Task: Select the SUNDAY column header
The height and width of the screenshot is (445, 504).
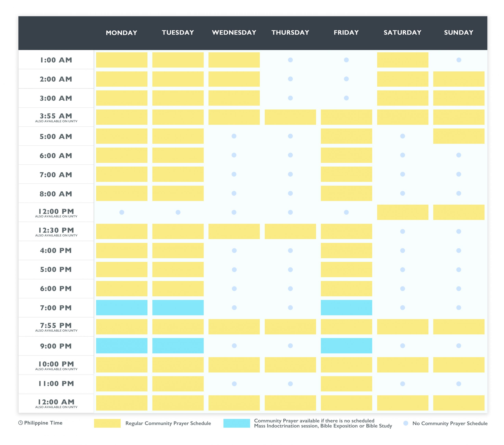Action: (459, 32)
